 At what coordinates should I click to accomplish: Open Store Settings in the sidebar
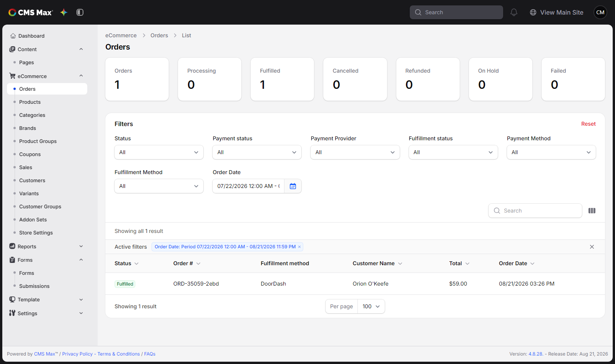click(x=36, y=233)
